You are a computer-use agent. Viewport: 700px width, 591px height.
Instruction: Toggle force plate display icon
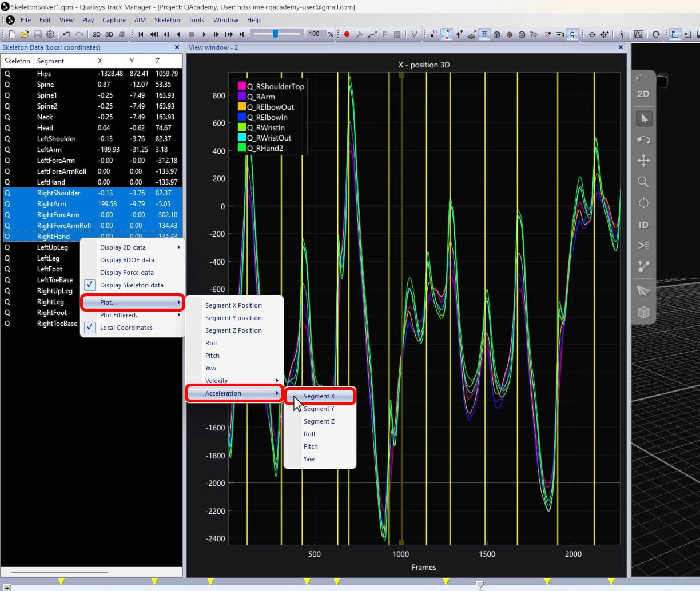[472, 34]
